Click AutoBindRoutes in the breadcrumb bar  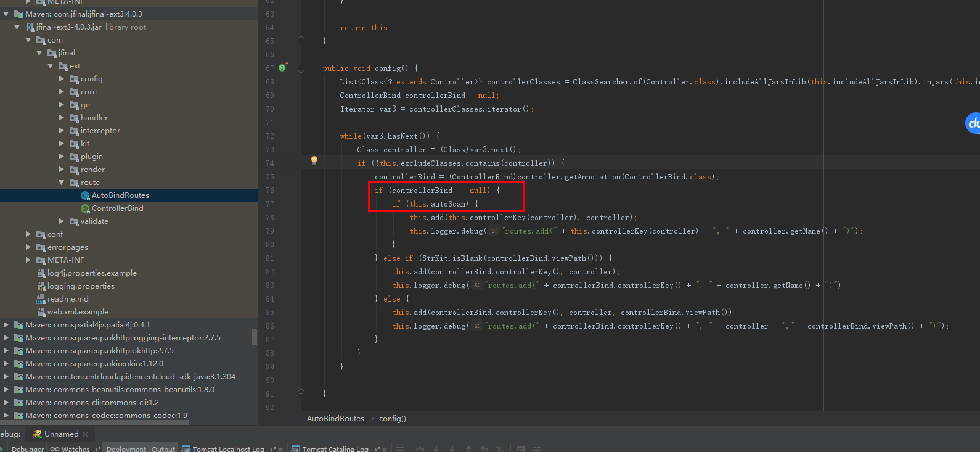(335, 419)
